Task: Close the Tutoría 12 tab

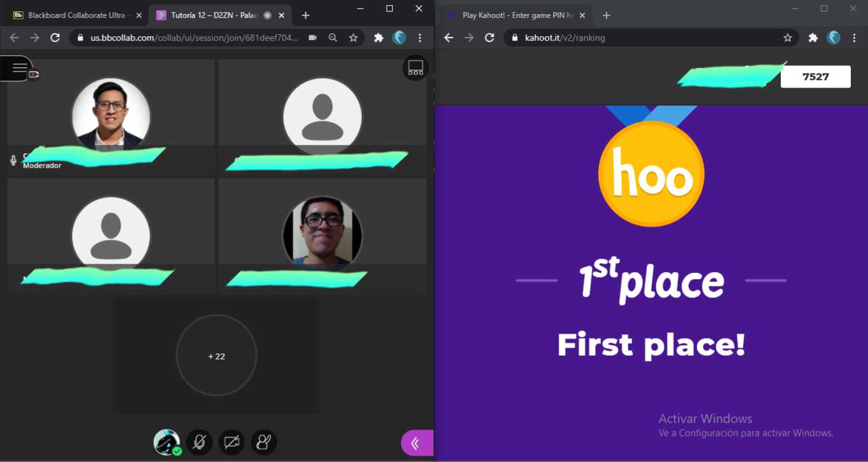Action: [282, 15]
